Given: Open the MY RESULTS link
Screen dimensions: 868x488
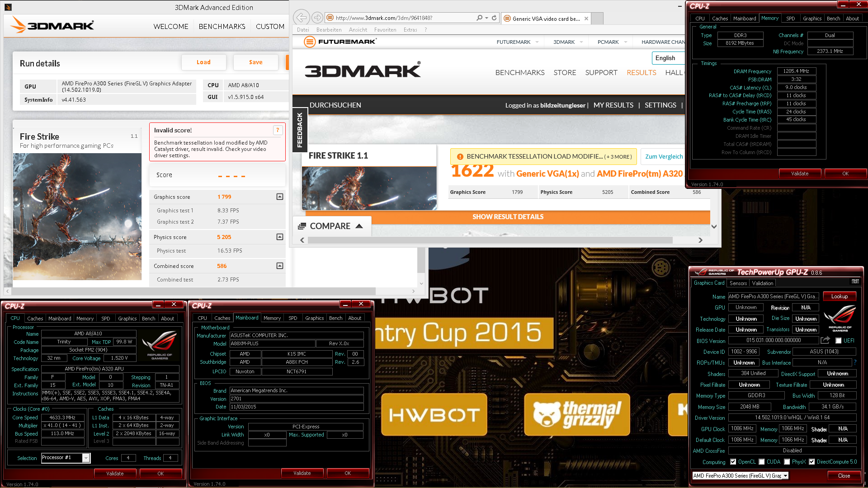Looking at the screenshot, I should coord(613,105).
